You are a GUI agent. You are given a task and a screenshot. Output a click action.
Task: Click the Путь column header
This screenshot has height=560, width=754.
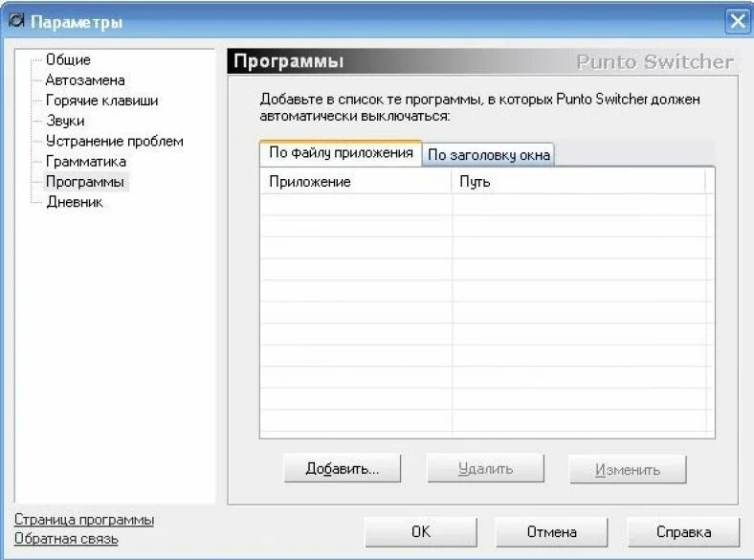coord(579,181)
